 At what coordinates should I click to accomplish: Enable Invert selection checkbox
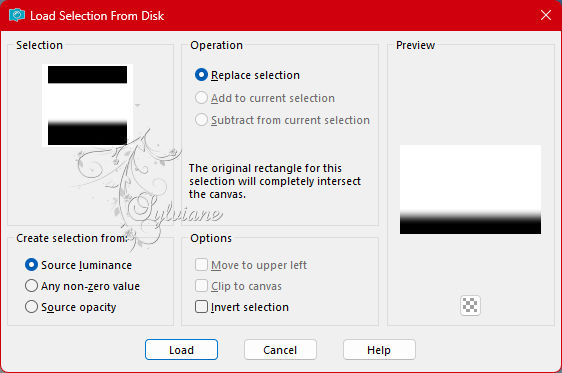(201, 307)
